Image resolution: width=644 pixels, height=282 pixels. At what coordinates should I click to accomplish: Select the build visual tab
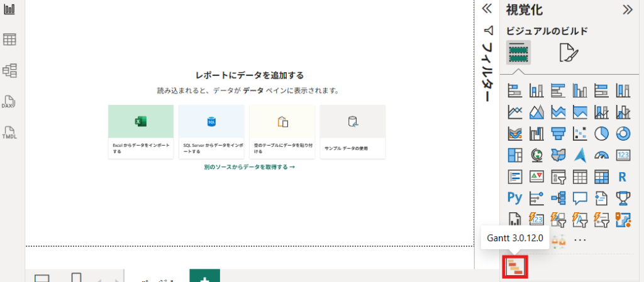click(519, 52)
